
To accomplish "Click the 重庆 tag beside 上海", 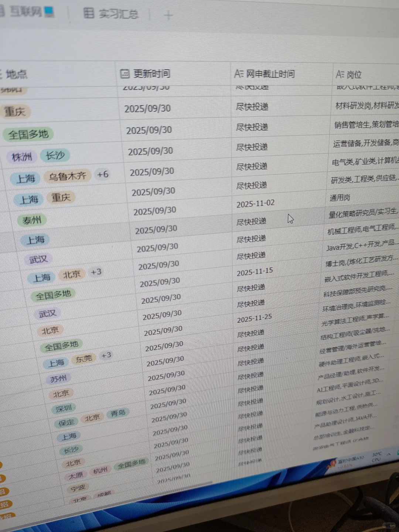I will [x=61, y=197].
